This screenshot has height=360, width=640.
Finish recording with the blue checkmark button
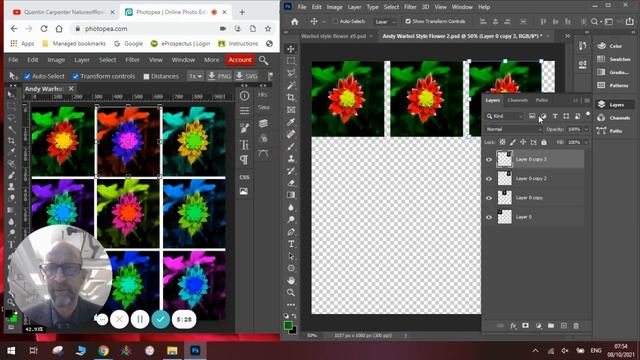click(x=160, y=320)
